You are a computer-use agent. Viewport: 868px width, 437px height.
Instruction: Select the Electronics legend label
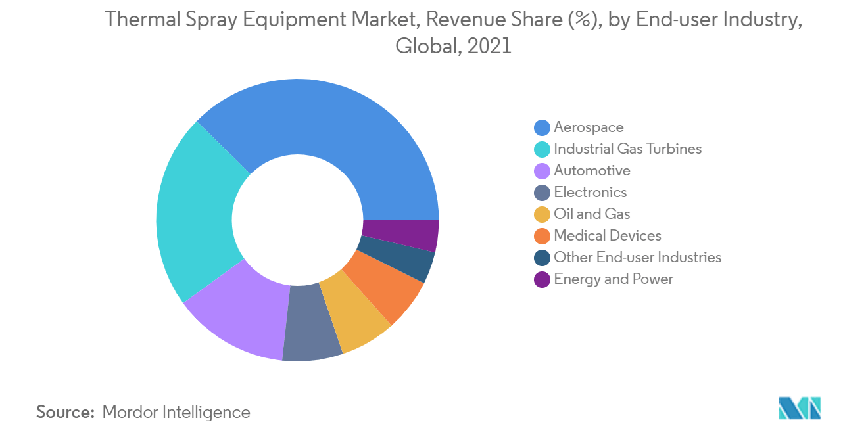591,192
